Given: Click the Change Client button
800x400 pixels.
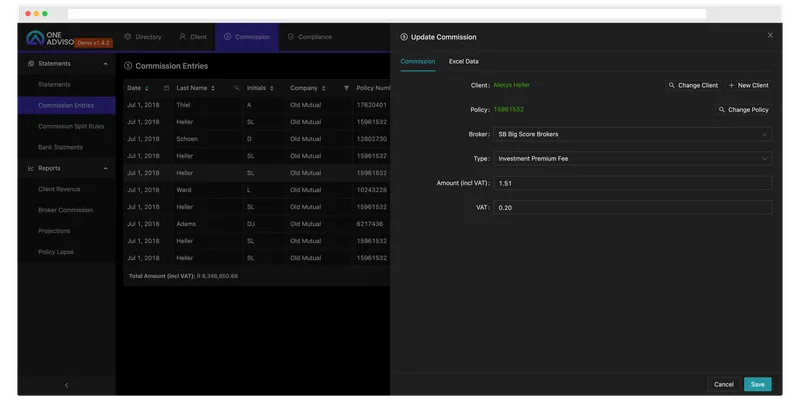Looking at the screenshot, I should coord(693,85).
